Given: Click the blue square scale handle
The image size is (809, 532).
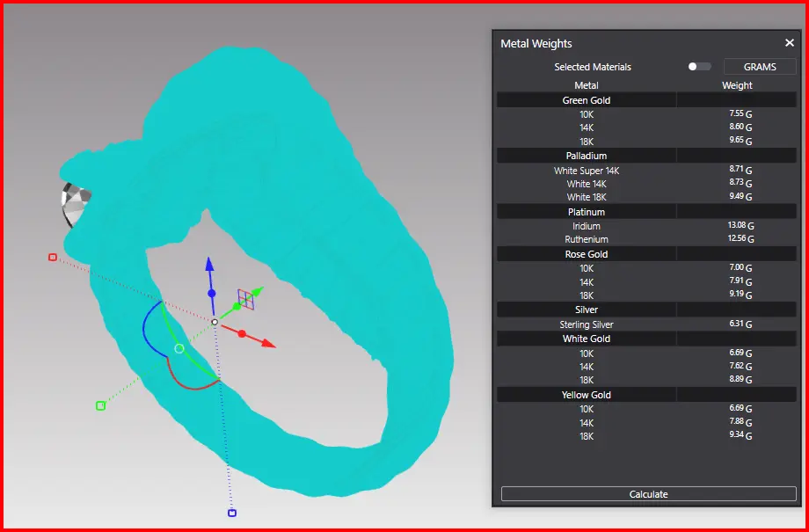Looking at the screenshot, I should [232, 513].
